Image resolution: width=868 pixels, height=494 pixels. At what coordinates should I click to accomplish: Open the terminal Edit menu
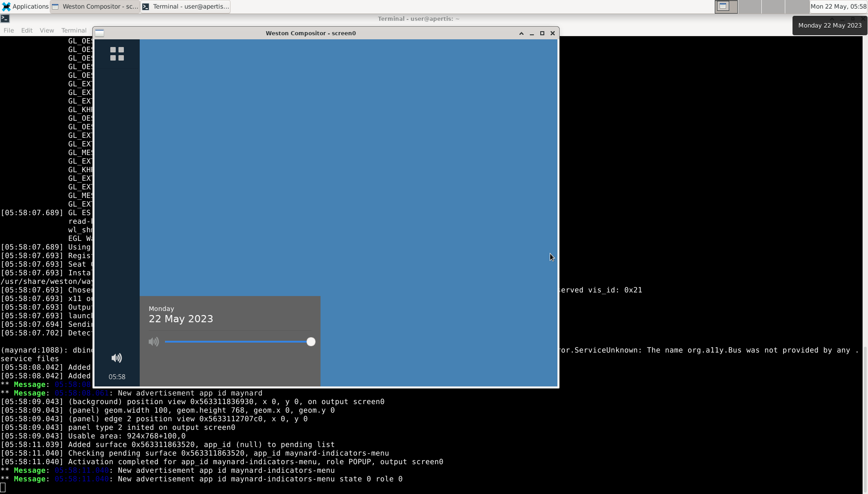pos(27,30)
